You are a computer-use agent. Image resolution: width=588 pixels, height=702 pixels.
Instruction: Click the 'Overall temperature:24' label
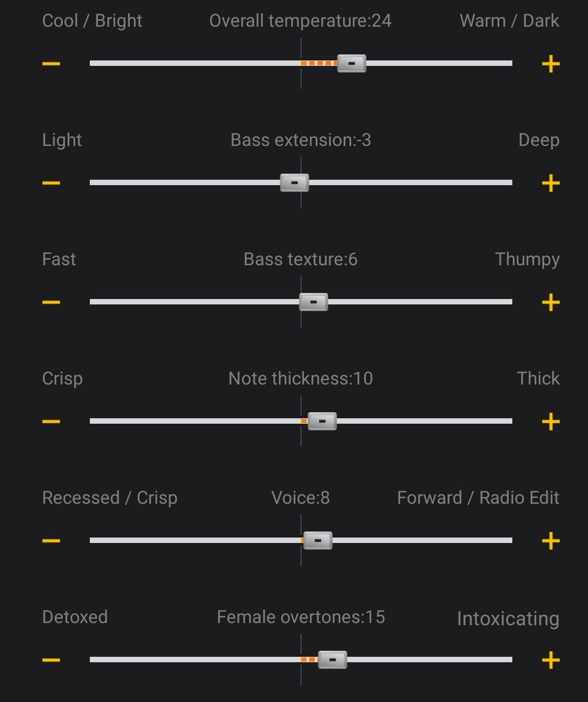pyautogui.click(x=301, y=21)
